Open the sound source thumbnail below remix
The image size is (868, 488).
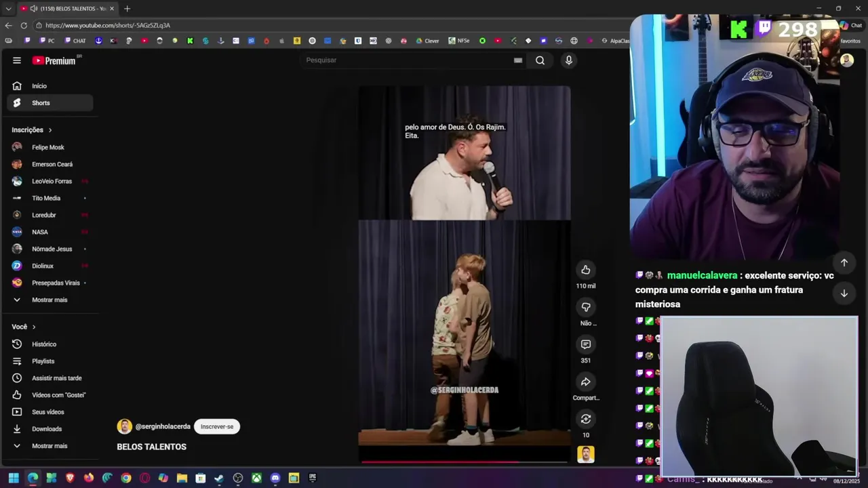pyautogui.click(x=586, y=454)
